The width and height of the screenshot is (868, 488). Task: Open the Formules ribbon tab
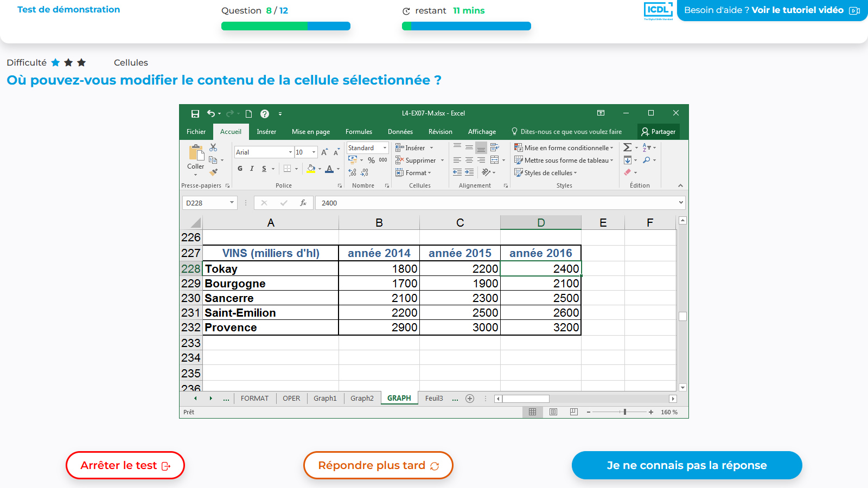tap(359, 132)
